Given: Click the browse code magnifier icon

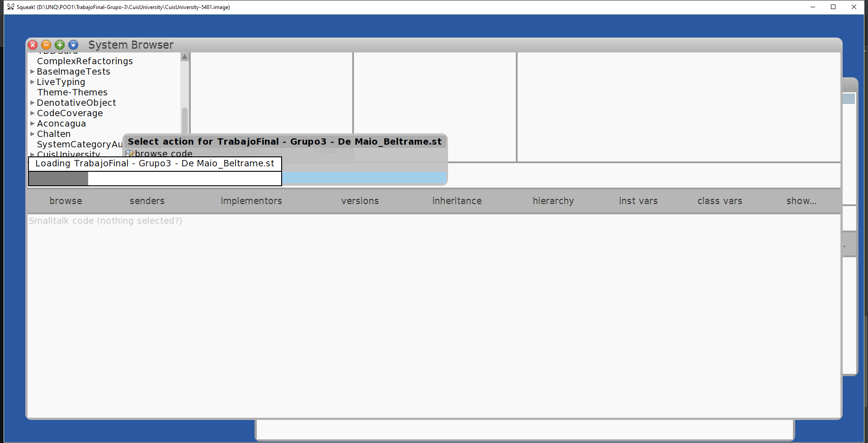Looking at the screenshot, I should pyautogui.click(x=129, y=153).
